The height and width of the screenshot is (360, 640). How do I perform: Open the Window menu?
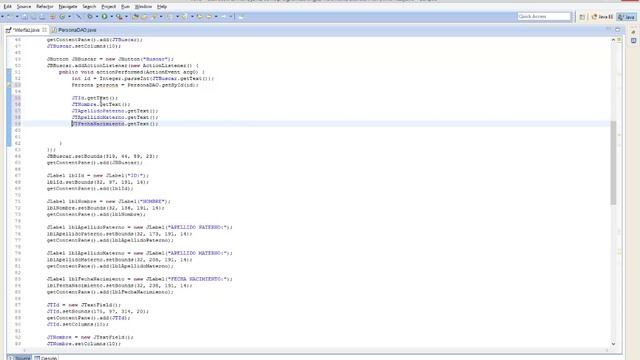tap(143, 7)
